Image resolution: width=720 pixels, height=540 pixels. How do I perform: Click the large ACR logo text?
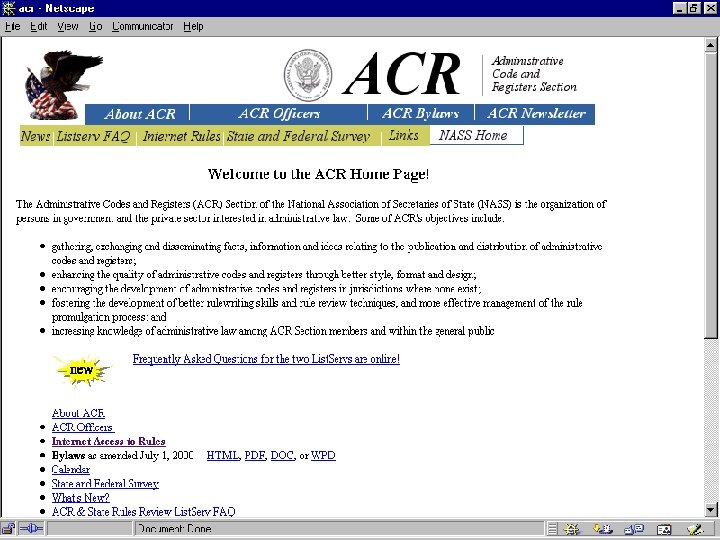[401, 73]
